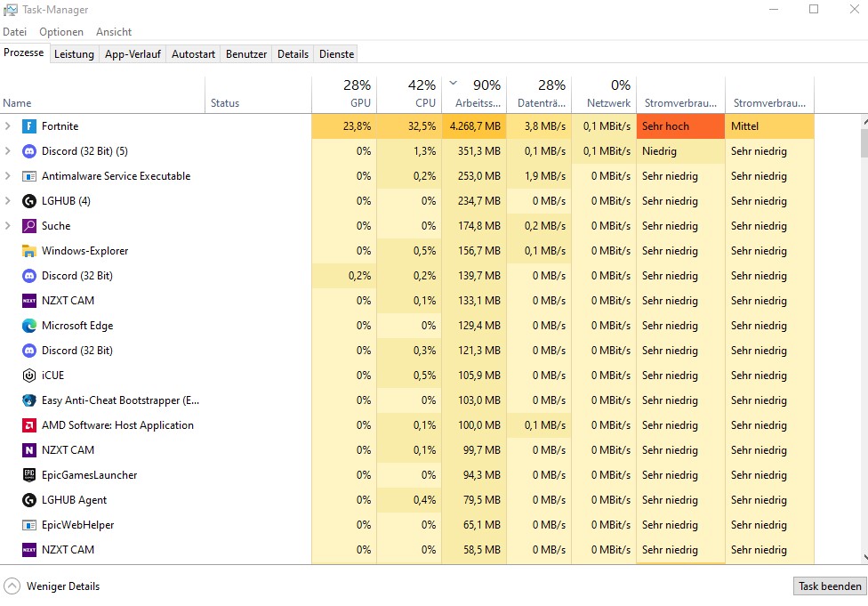
Task: Click the EpicGamesLauncher icon
Action: tap(28, 475)
